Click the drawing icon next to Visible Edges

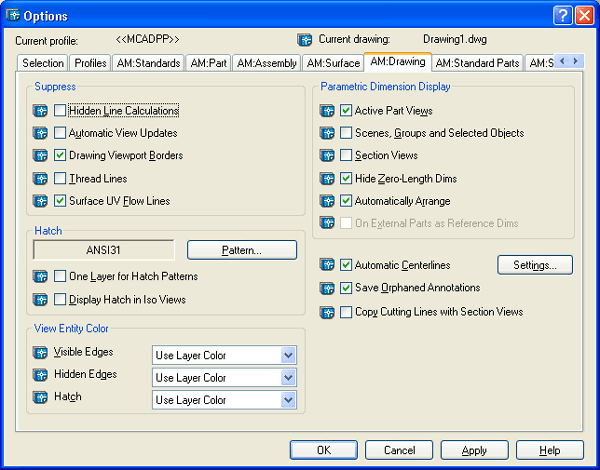40,352
